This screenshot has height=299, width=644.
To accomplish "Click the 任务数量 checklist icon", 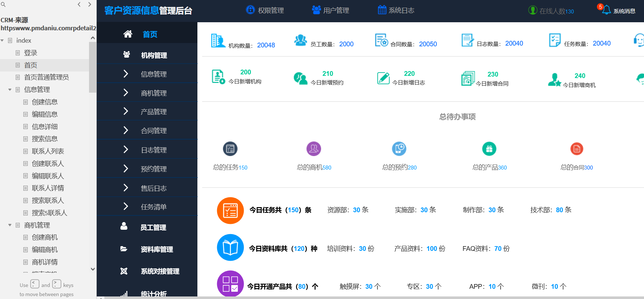I will point(555,40).
